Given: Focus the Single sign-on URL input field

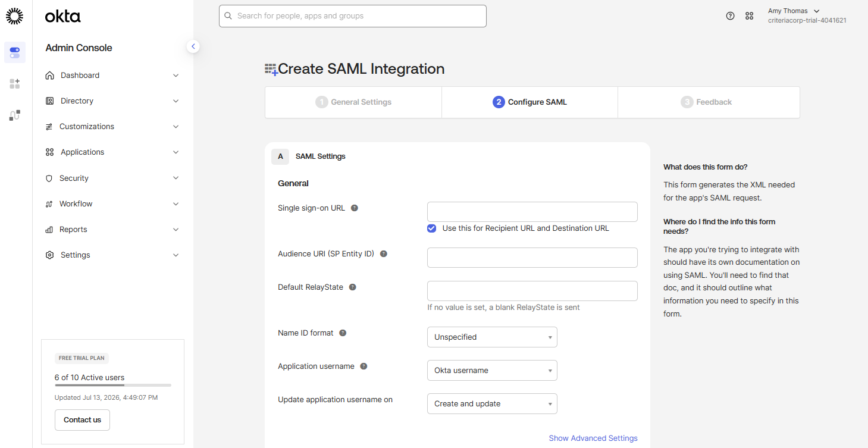Looking at the screenshot, I should coord(532,212).
